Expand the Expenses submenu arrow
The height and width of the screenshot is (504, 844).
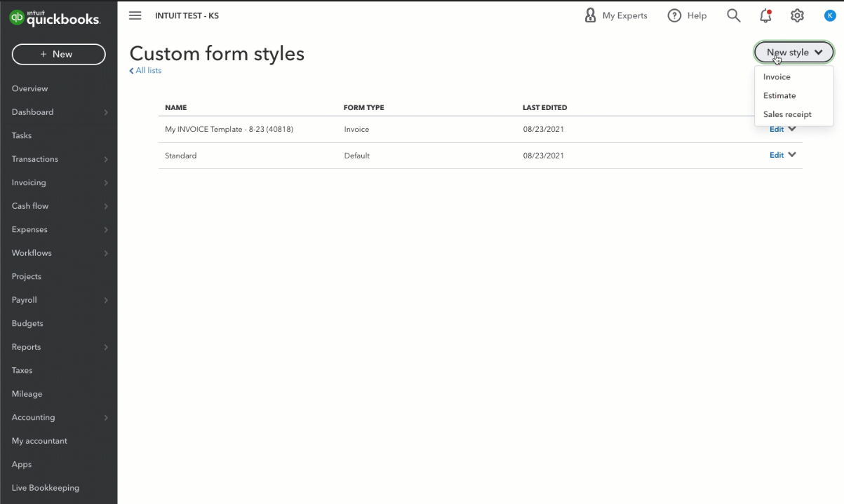(x=106, y=230)
